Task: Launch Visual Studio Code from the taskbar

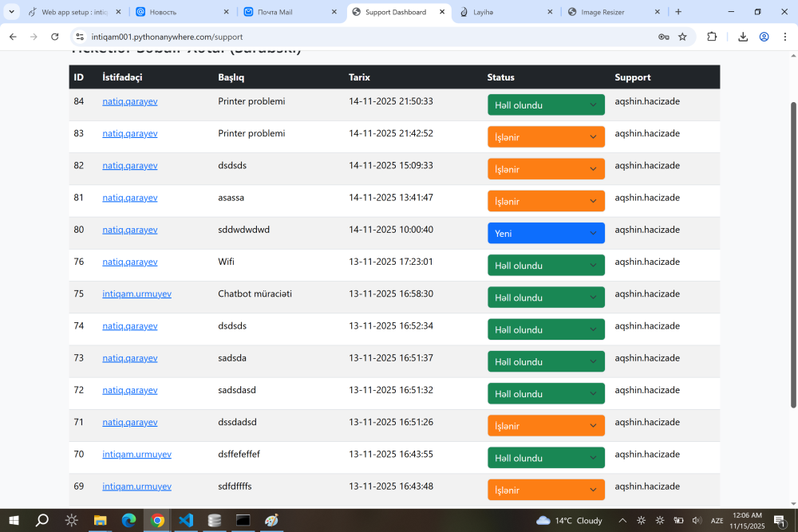Action: click(x=186, y=520)
